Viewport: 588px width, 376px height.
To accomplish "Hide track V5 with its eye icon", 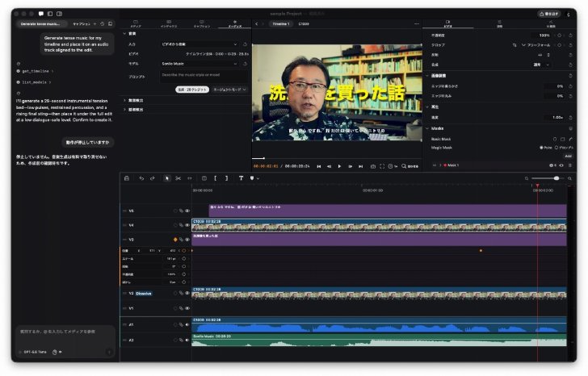I will click(187, 211).
